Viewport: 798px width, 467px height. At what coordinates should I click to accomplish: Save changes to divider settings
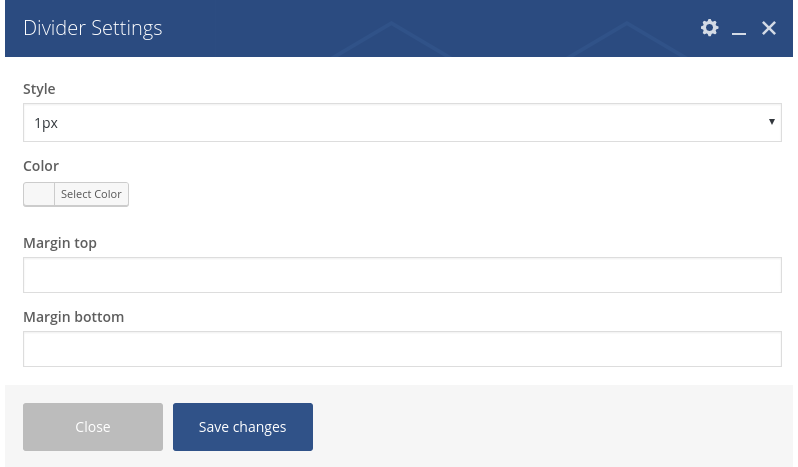243,427
